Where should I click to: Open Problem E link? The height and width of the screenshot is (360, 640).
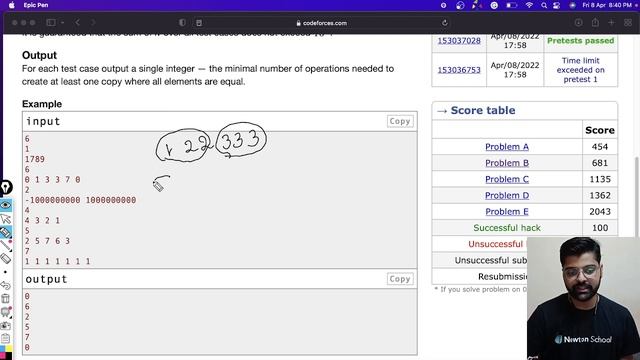tap(507, 211)
